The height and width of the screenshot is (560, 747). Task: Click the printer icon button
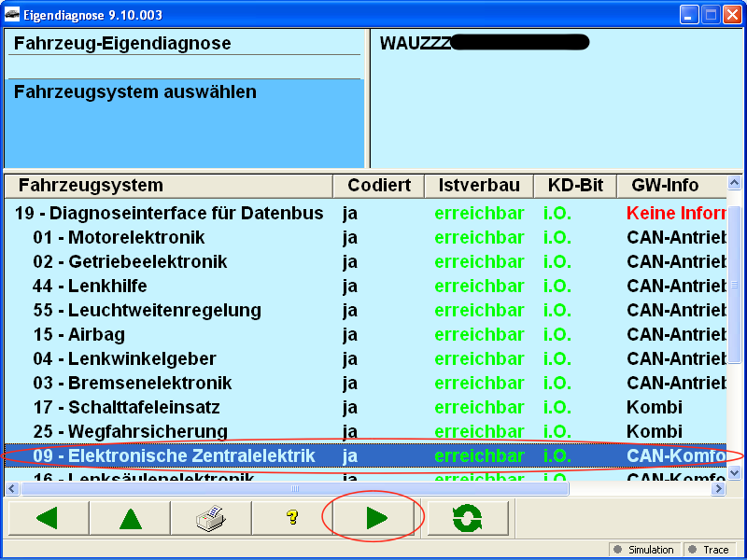(x=211, y=518)
